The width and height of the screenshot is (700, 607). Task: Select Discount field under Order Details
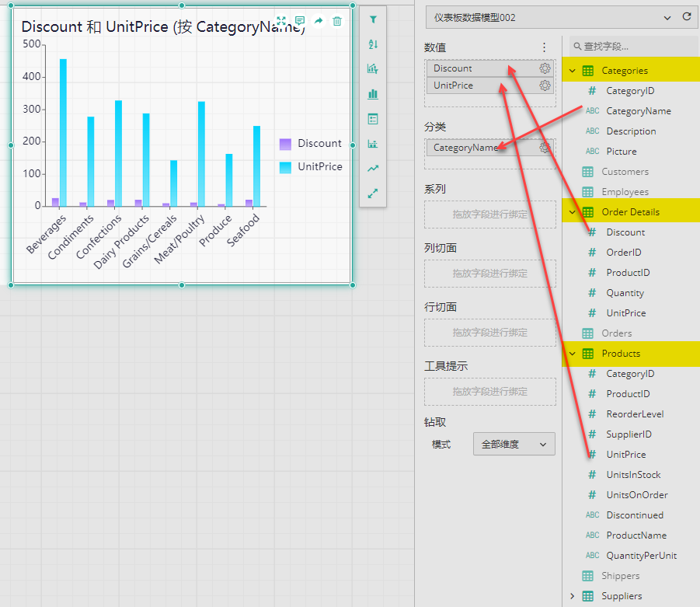tap(625, 232)
